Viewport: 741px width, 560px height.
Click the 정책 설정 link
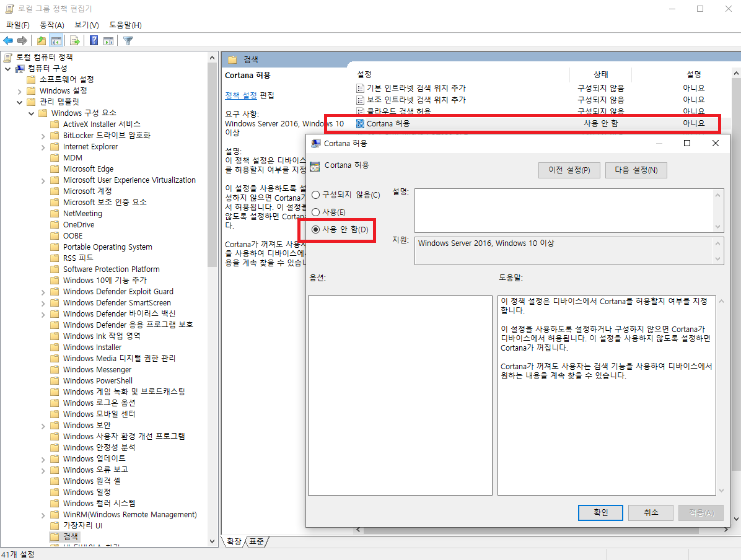point(240,95)
